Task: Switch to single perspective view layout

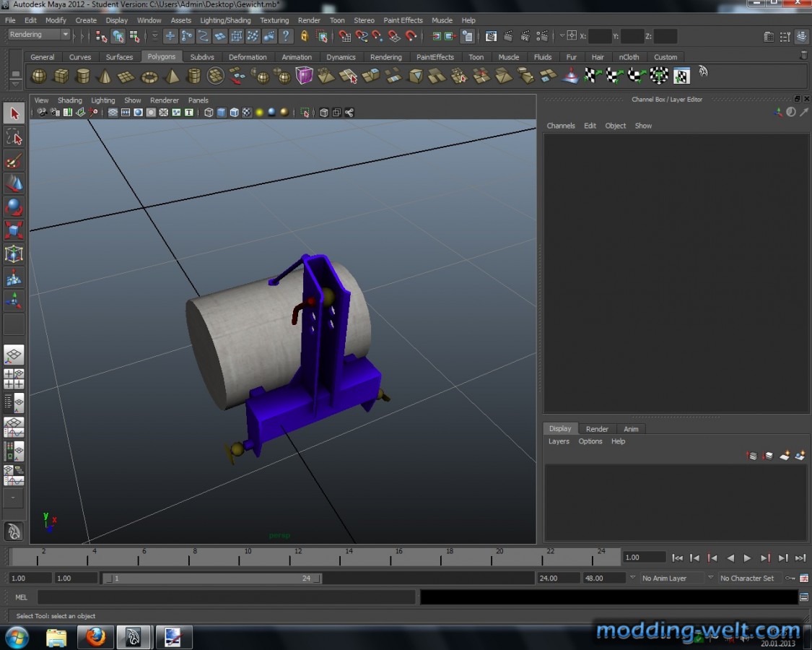Action: [14, 355]
